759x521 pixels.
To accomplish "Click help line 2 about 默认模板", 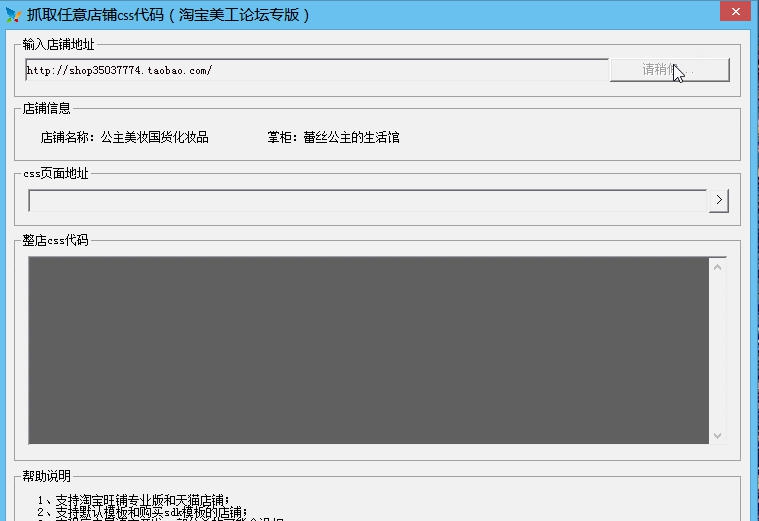I will click(x=143, y=512).
